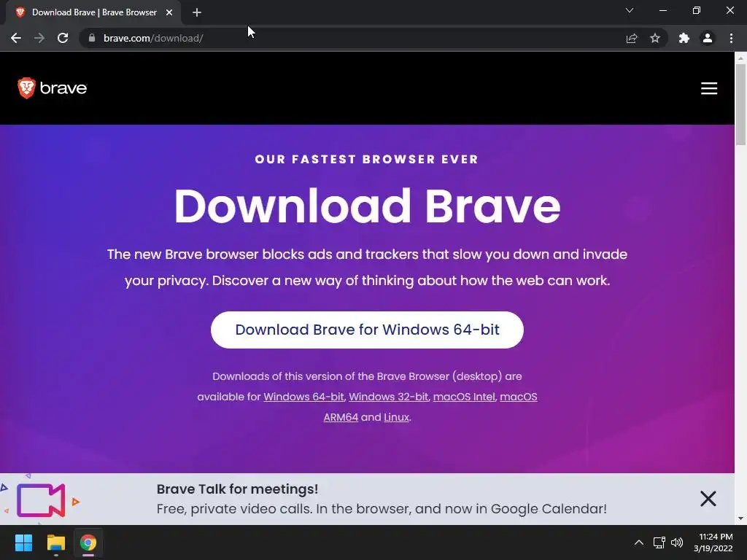
Task: Click the scrollbar up arrow
Action: (x=740, y=58)
